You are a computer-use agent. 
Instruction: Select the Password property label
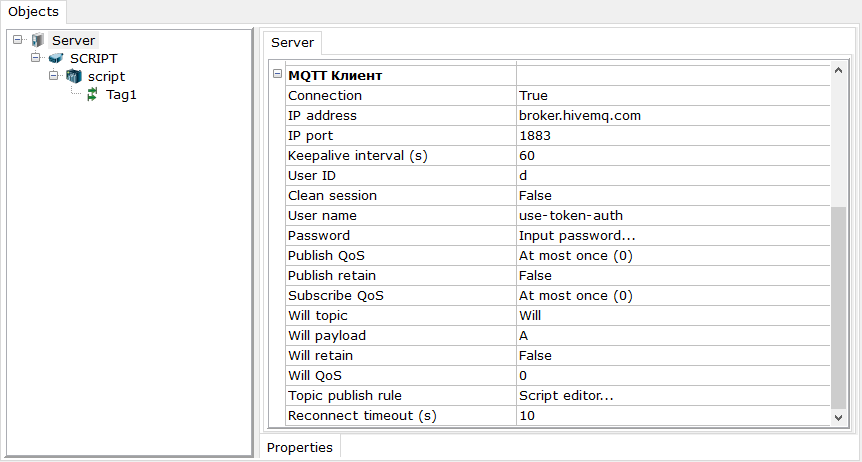(x=319, y=235)
